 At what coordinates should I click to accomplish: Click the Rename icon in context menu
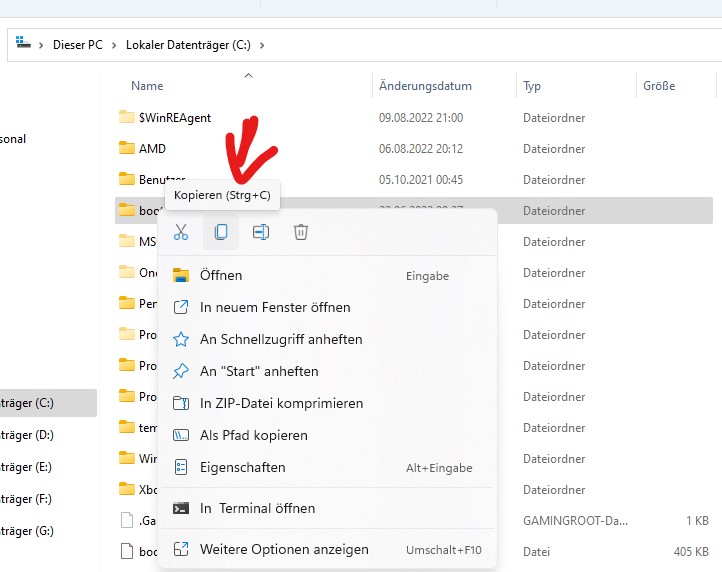261,232
